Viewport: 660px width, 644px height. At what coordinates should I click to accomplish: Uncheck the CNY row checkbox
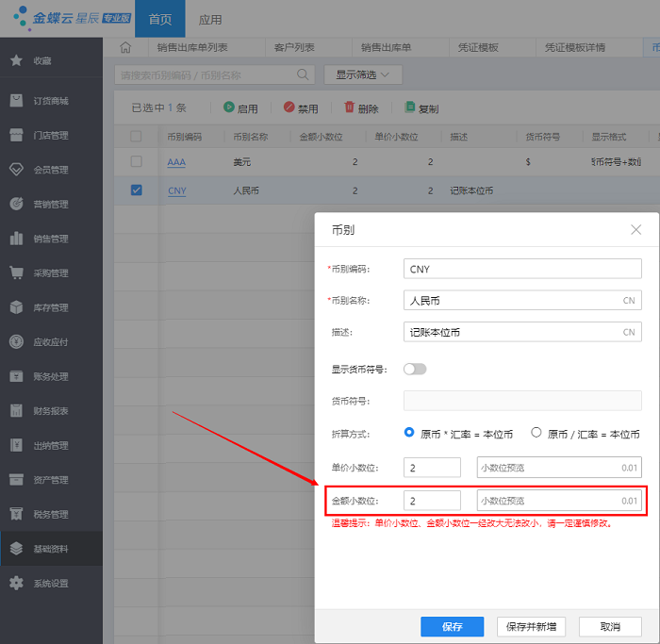tap(136, 190)
